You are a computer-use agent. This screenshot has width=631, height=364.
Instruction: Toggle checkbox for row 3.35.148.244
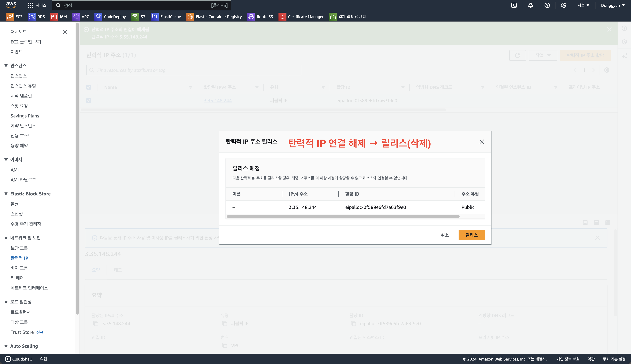click(x=88, y=101)
